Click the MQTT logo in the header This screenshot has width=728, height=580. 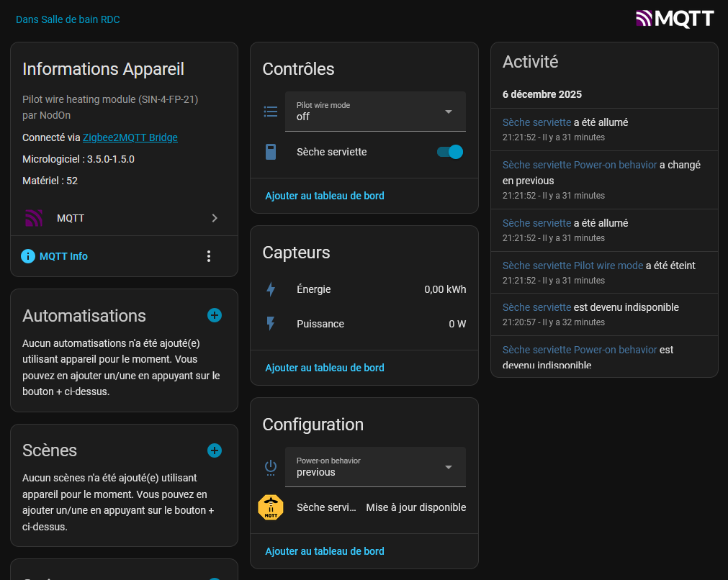[674, 19]
